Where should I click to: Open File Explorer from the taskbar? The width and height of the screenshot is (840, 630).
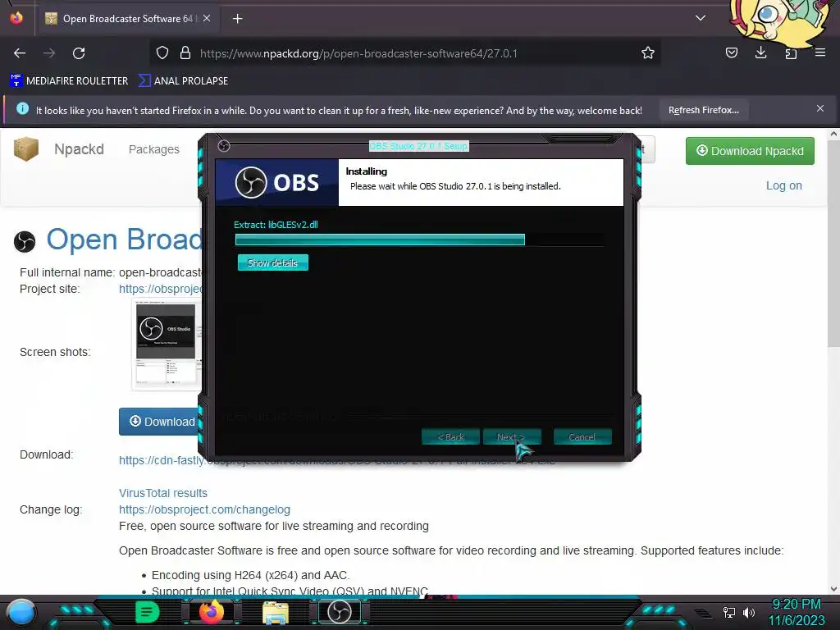tap(276, 614)
